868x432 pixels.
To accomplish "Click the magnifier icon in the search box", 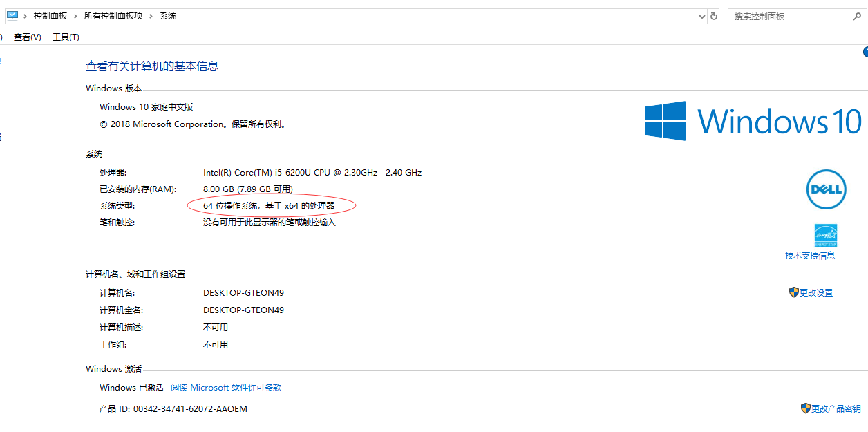I will (857, 16).
